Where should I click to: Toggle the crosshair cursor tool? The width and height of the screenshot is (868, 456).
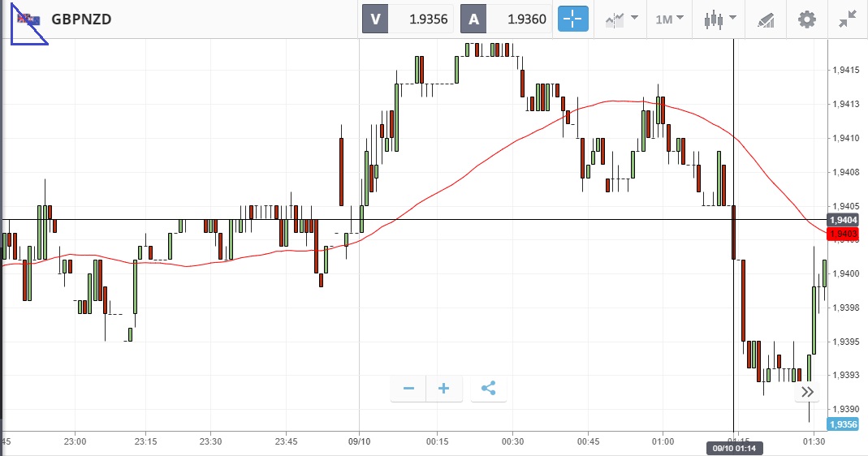(572, 19)
